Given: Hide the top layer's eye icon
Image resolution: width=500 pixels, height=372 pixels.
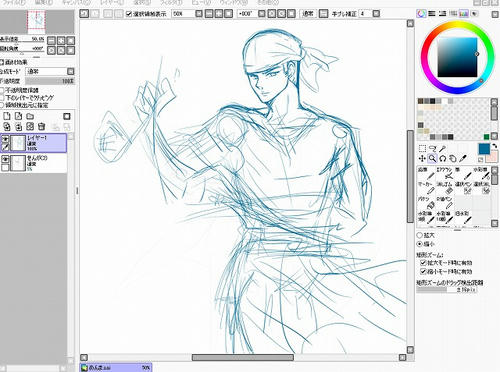Looking at the screenshot, I should pyautogui.click(x=5, y=139).
